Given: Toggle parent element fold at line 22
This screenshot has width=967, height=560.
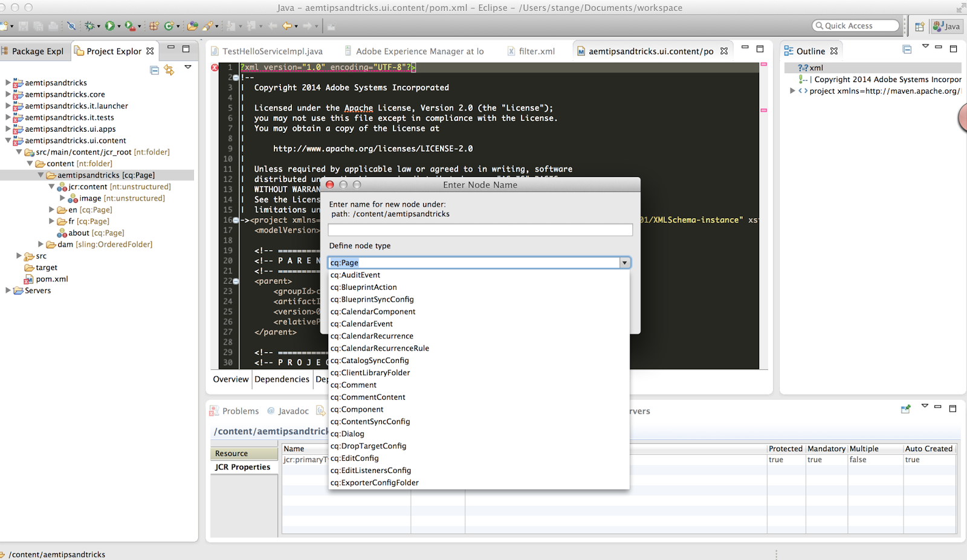Looking at the screenshot, I should pyautogui.click(x=235, y=281).
